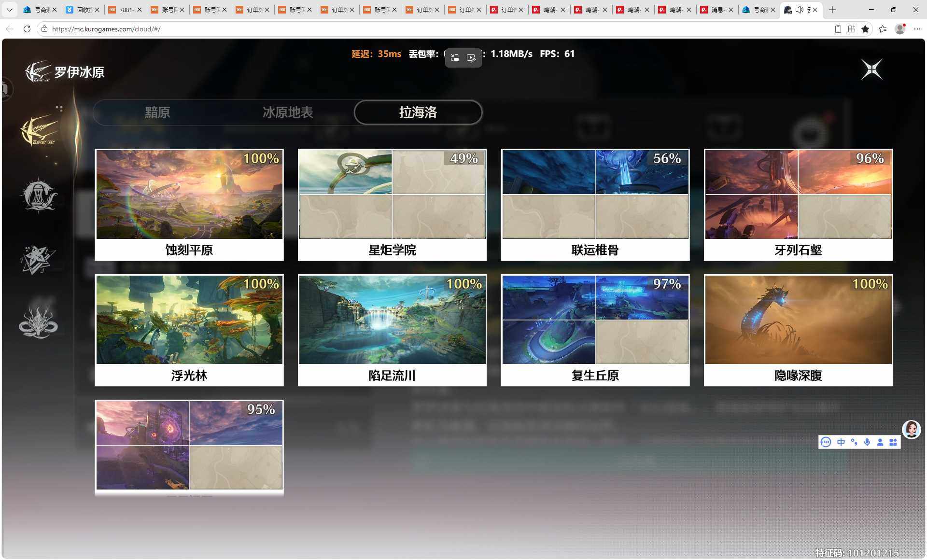Expand the tab actions dropdown chevron

click(9, 10)
